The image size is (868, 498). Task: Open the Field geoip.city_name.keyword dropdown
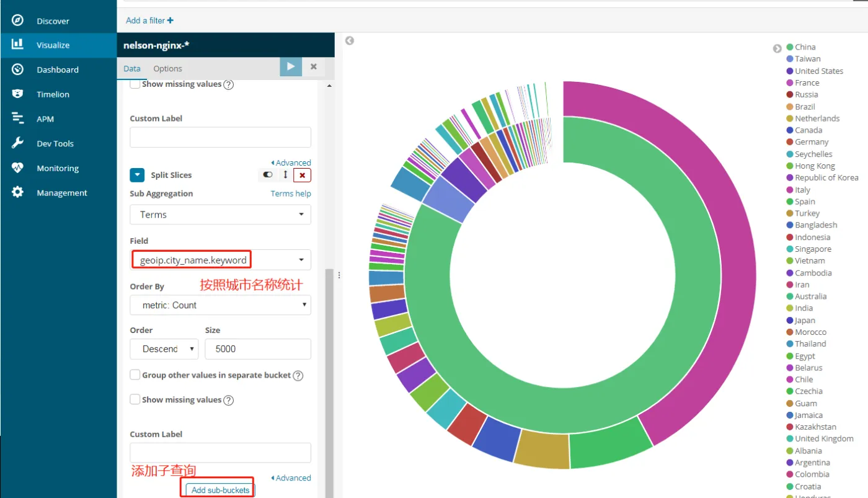[x=220, y=260]
